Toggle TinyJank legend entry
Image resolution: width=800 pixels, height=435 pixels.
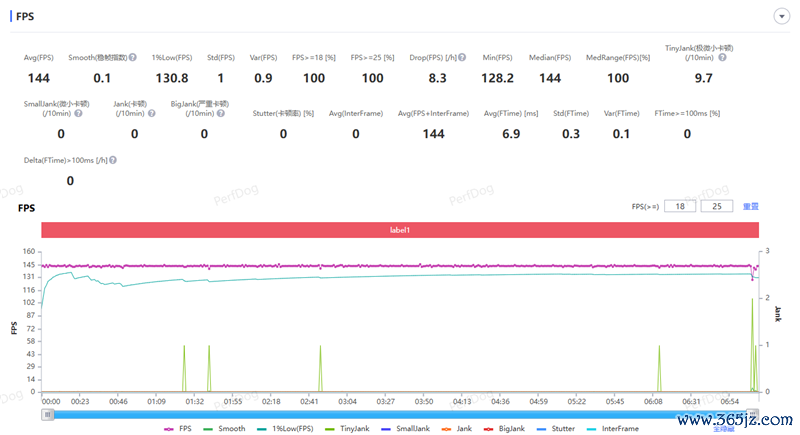click(x=347, y=429)
